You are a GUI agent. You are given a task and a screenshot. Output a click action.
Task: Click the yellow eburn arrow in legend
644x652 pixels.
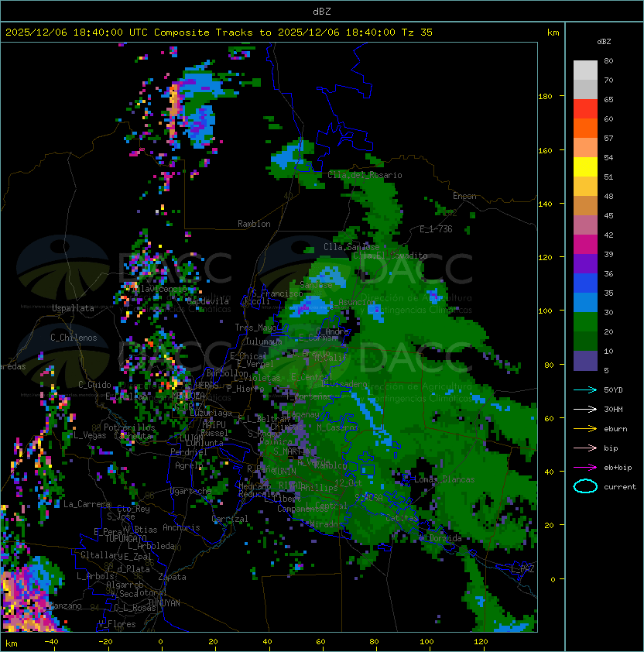point(585,429)
